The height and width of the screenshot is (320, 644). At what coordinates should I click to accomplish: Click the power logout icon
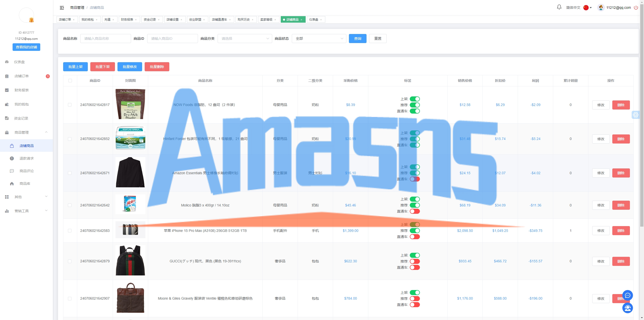coord(636,8)
